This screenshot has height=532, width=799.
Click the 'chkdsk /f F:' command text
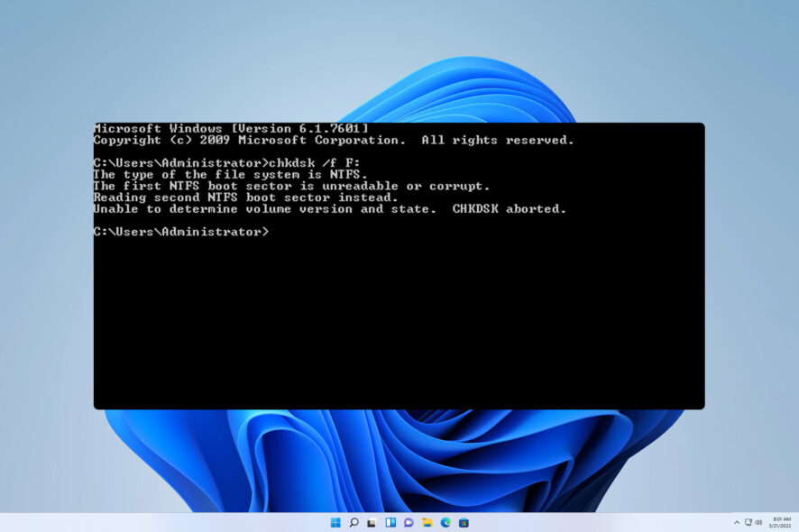(x=315, y=163)
